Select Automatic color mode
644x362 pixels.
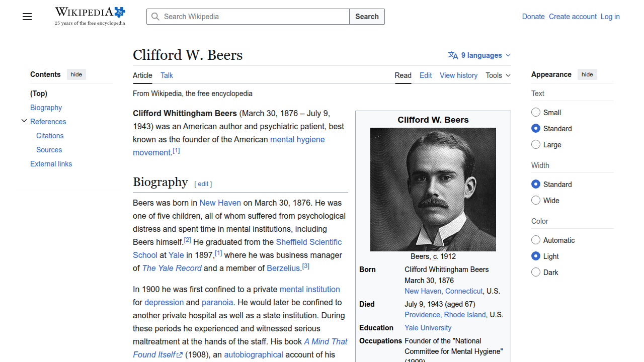(536, 240)
